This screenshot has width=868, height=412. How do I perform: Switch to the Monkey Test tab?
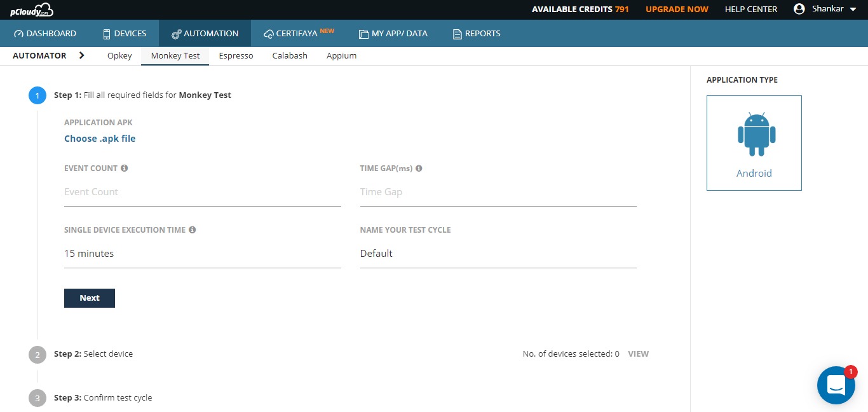(175, 56)
